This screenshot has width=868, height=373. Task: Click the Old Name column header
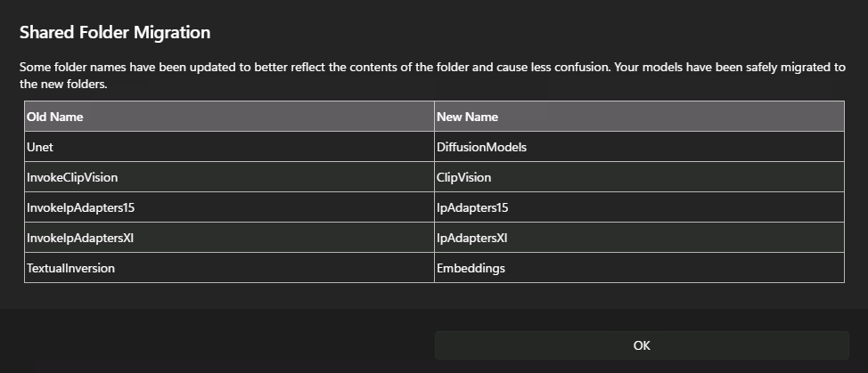[54, 117]
